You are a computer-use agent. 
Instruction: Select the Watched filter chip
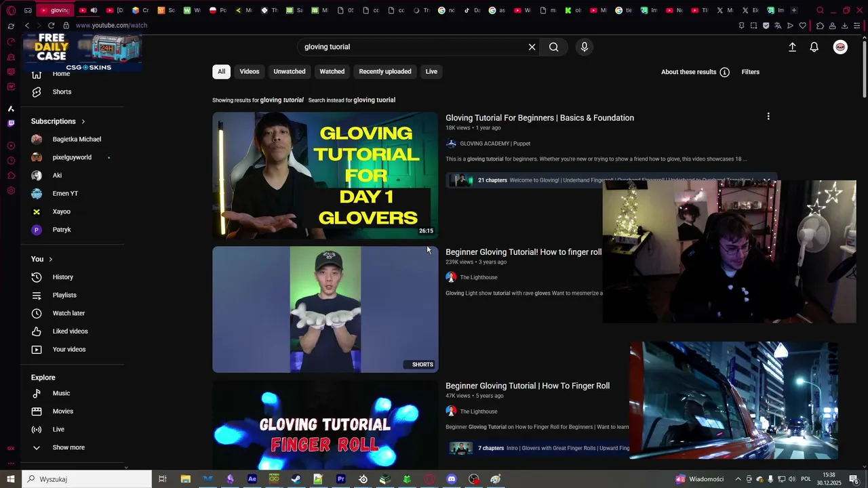click(x=332, y=71)
